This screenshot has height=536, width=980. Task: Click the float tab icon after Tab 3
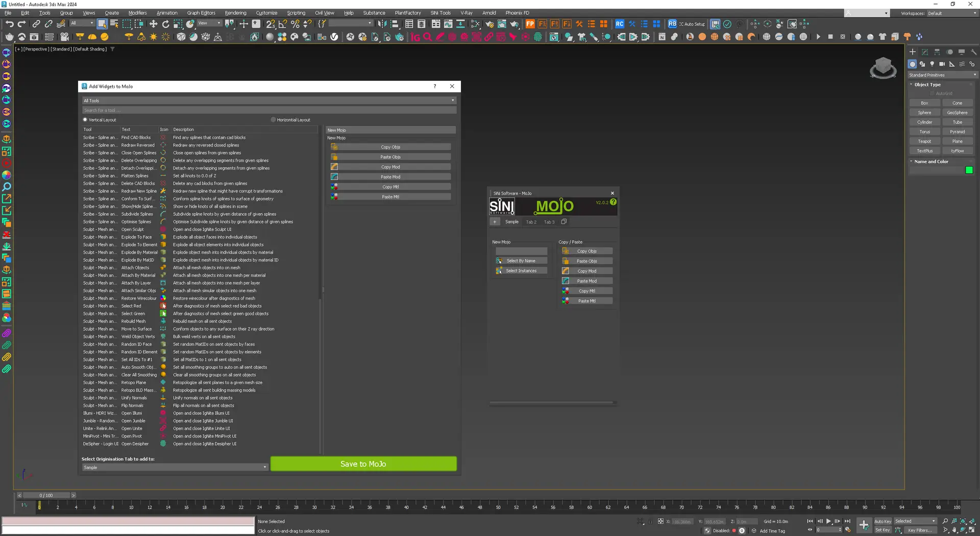click(564, 222)
